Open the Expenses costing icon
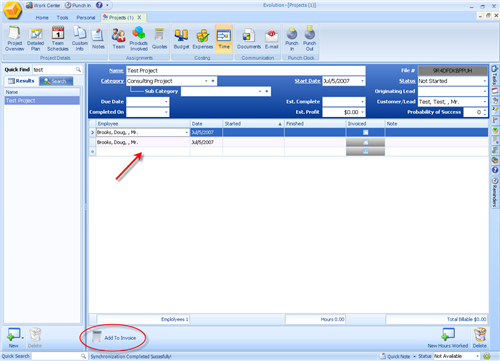 pyautogui.click(x=203, y=39)
